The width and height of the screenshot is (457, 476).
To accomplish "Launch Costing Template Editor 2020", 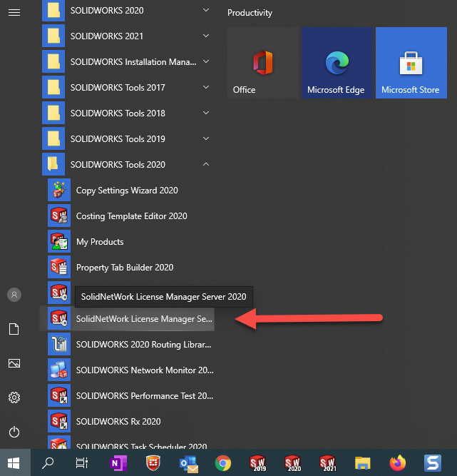I will [x=131, y=216].
